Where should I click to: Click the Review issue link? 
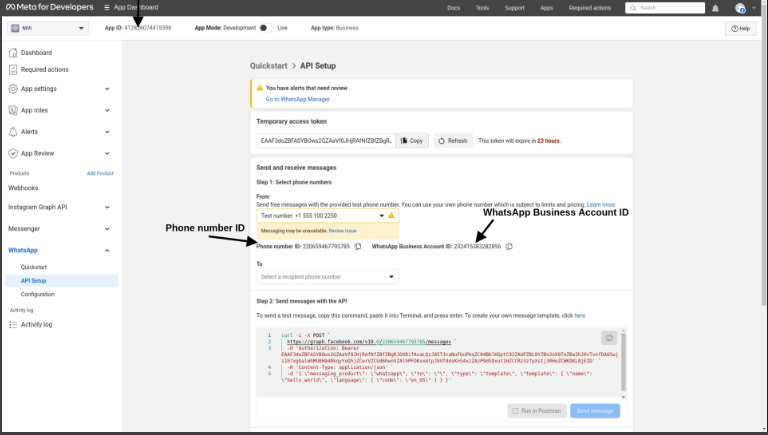coord(342,231)
